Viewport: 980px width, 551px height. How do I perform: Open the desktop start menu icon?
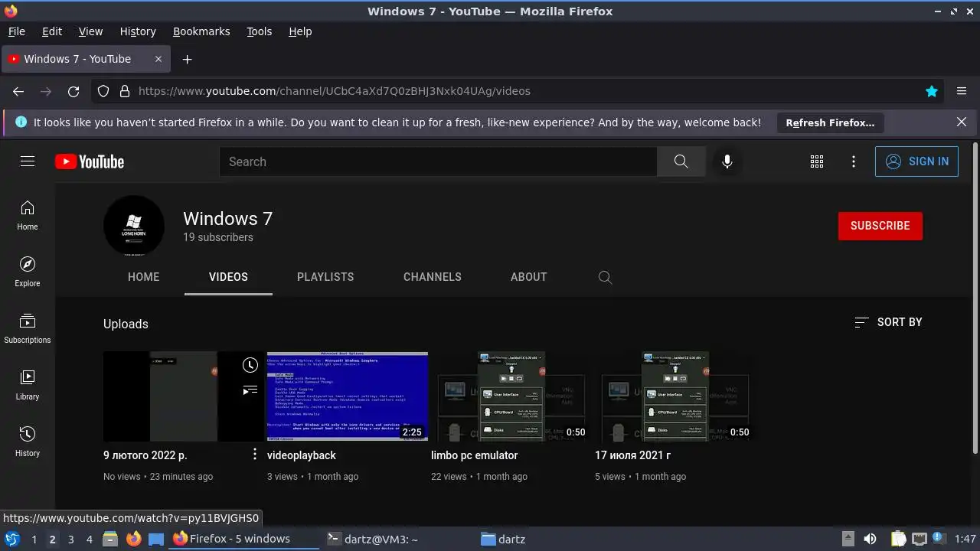pos(11,540)
